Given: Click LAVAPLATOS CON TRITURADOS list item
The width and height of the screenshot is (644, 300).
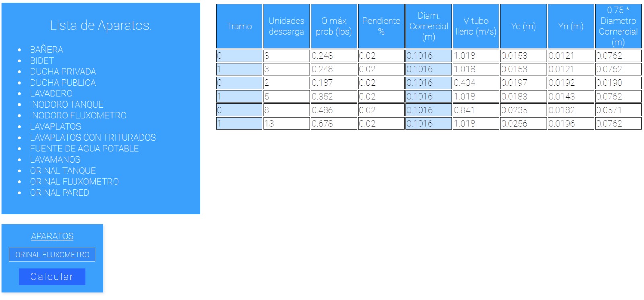Looking at the screenshot, I should tap(93, 137).
